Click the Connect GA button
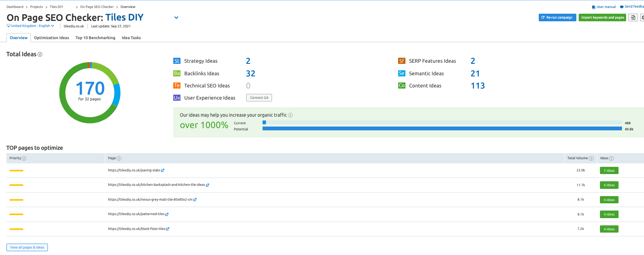This screenshot has width=644, height=255. pyautogui.click(x=259, y=98)
